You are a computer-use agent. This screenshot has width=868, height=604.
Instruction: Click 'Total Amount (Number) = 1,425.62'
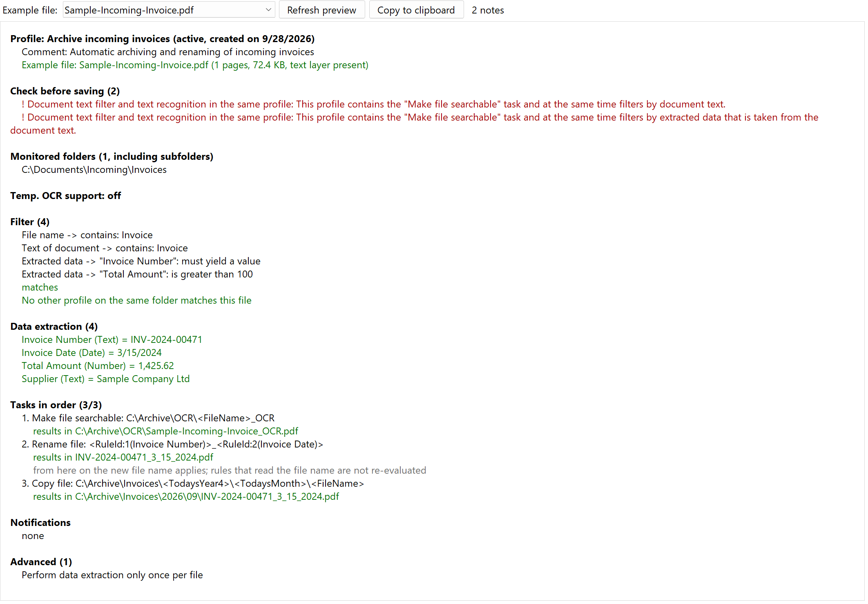coord(98,366)
